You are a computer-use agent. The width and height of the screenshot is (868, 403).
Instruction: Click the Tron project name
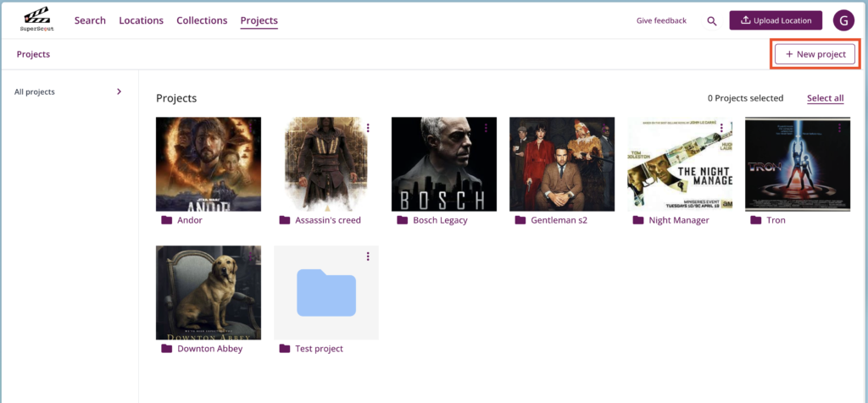pyautogui.click(x=776, y=220)
